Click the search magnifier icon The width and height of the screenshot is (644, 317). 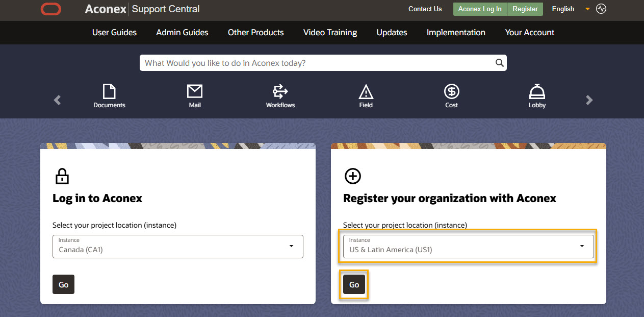tap(500, 63)
